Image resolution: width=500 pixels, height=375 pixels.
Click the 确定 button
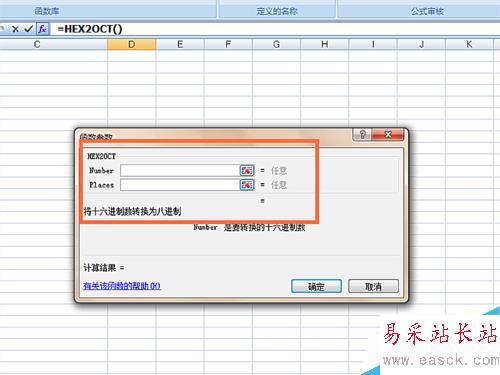pos(316,286)
